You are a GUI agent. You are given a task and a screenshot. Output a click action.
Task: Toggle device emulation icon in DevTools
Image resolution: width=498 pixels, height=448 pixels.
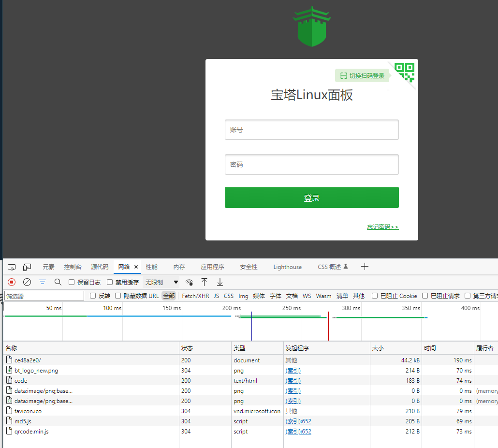(27, 267)
